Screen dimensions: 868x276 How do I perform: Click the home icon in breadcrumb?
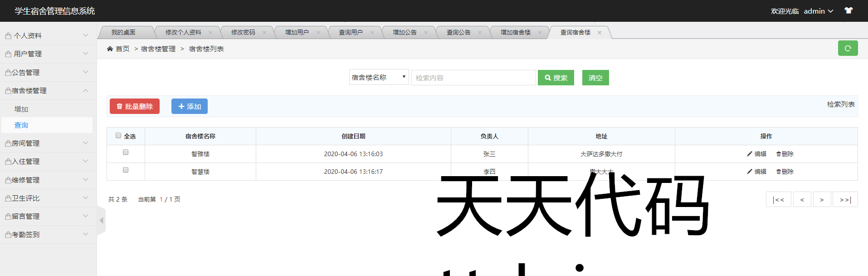tap(110, 49)
